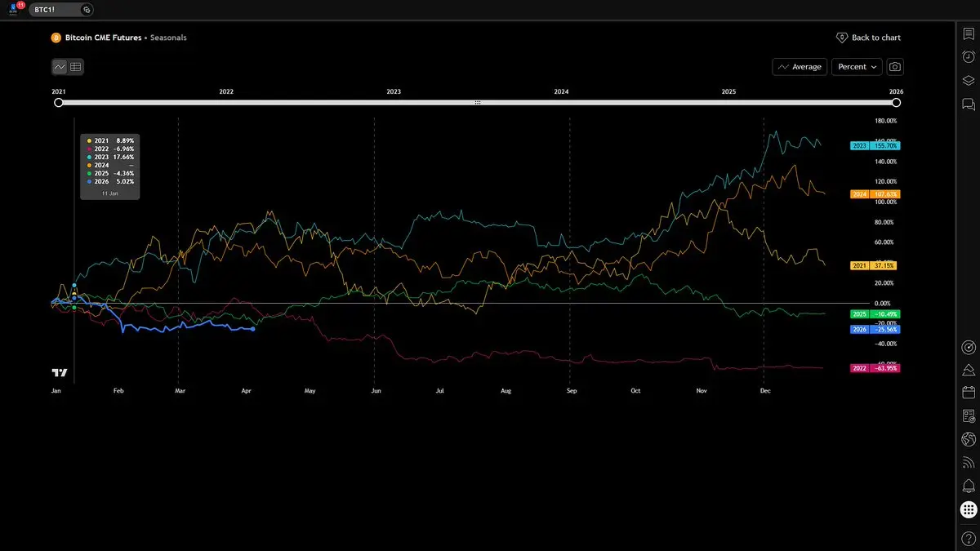Image resolution: width=980 pixels, height=551 pixels.
Task: Click the 2021 8.89% legend row
Action: click(x=109, y=140)
